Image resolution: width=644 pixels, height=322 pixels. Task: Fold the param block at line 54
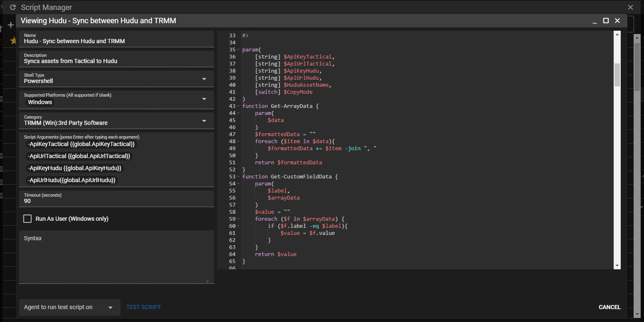[x=238, y=184]
